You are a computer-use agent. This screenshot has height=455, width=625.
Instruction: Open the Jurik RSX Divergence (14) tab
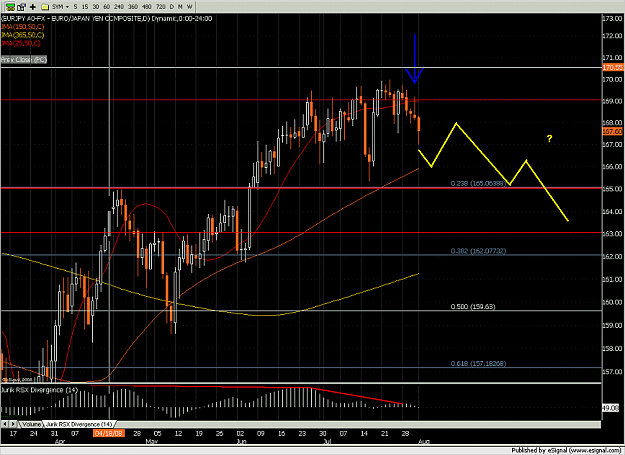79,424
